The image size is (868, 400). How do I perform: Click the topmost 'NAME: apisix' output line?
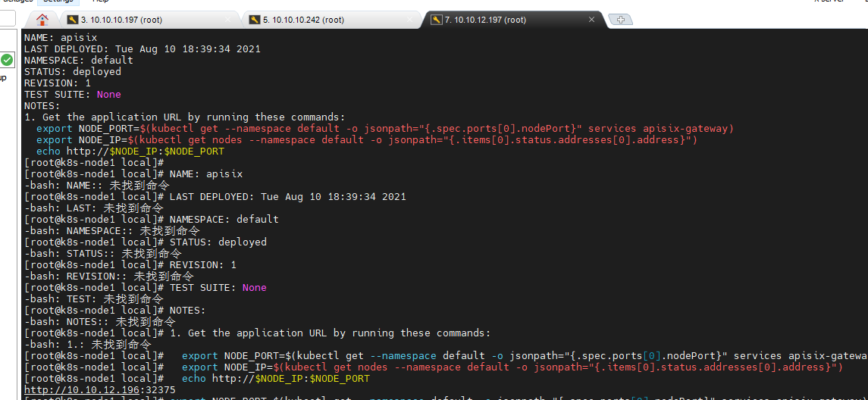(x=61, y=38)
